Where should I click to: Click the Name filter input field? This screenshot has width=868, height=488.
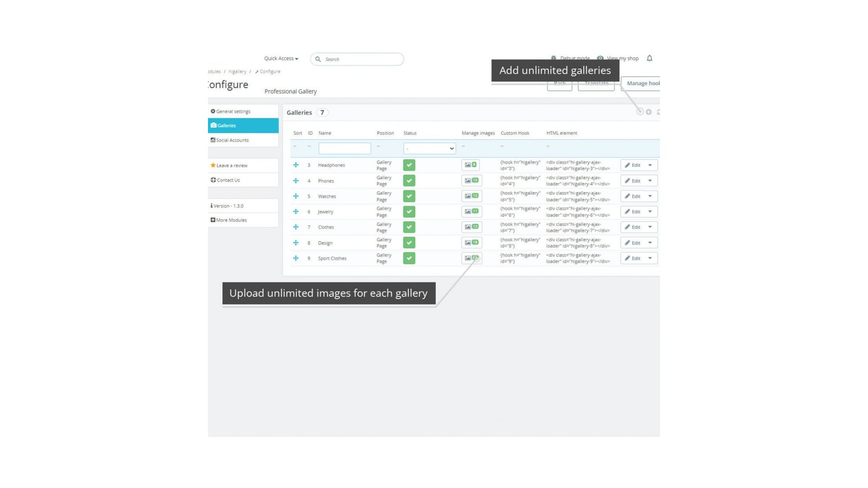[x=344, y=148]
